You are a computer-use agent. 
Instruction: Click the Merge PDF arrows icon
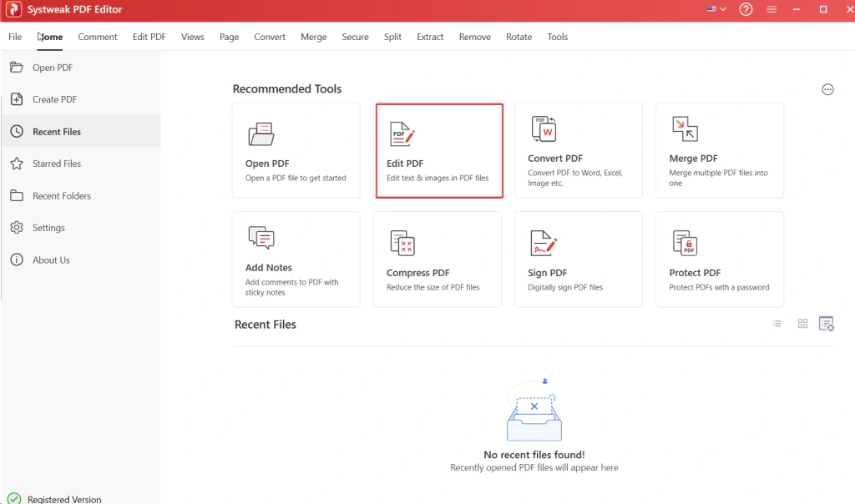pos(685,129)
